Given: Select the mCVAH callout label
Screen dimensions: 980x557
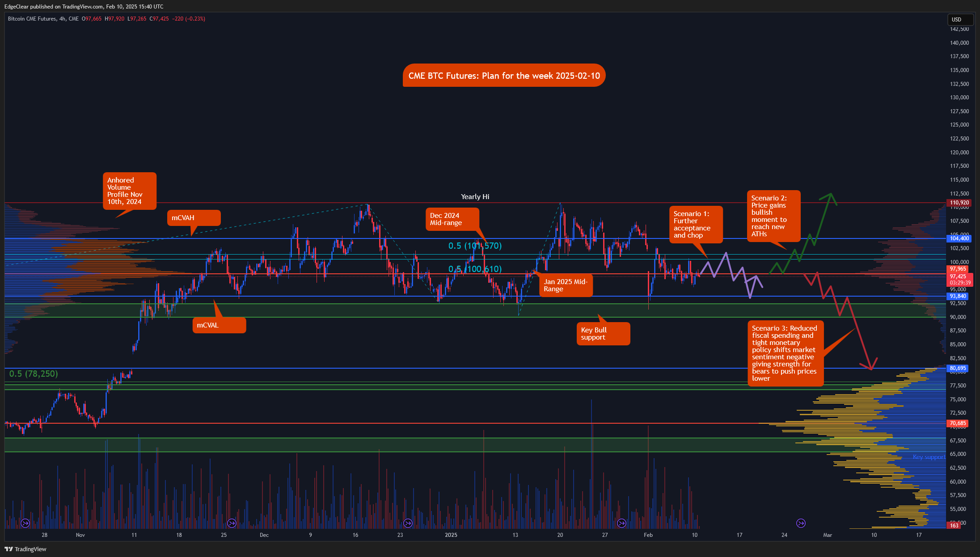Looking at the screenshot, I should pos(194,218).
